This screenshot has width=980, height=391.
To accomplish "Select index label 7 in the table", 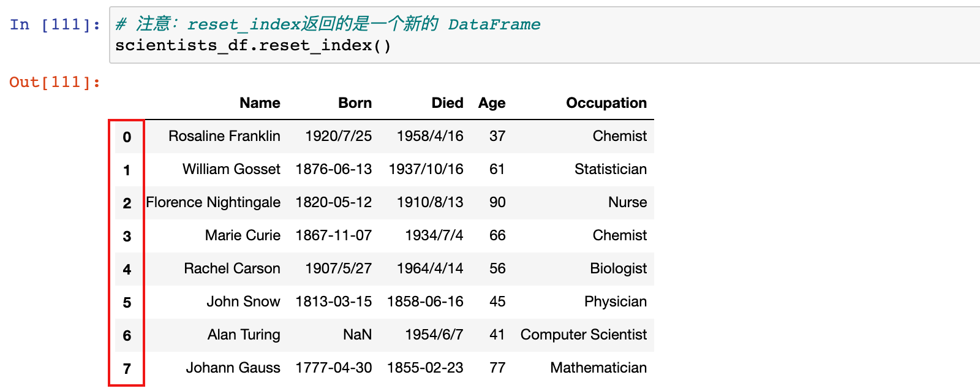I will pos(127,368).
